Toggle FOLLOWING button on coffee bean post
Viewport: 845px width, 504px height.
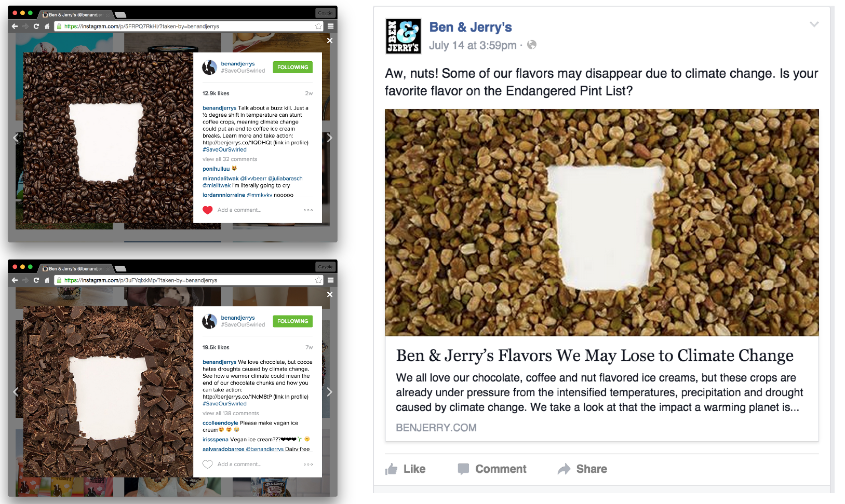point(292,67)
